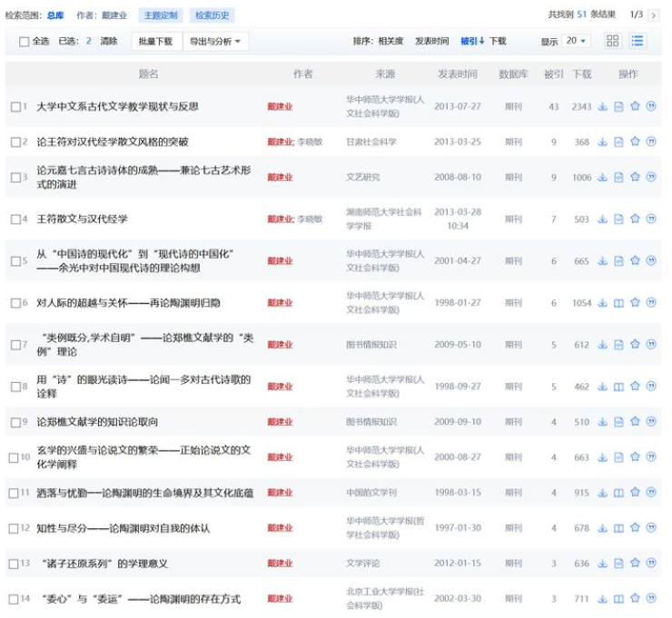The image size is (672, 618).
Task: Check row 9 论郑樵文献学的知识论取向
Action: 15,422
